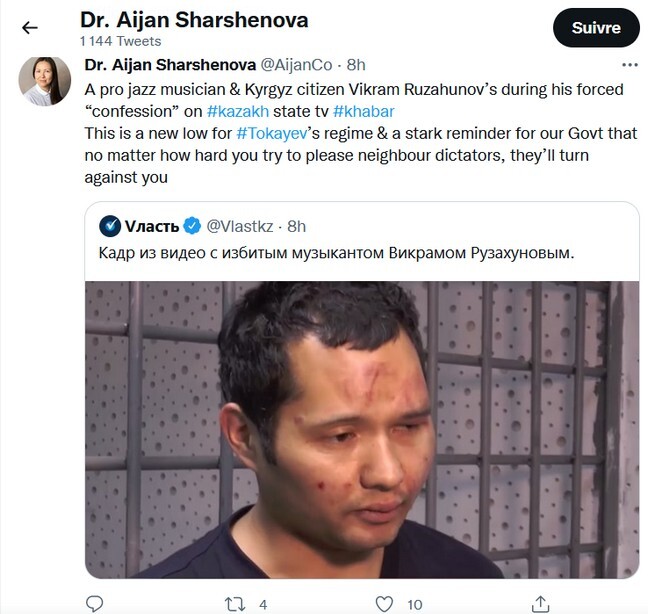This screenshot has width=648, height=614.
Task: Open the quoted tweet's Russian caption text
Action: [336, 252]
